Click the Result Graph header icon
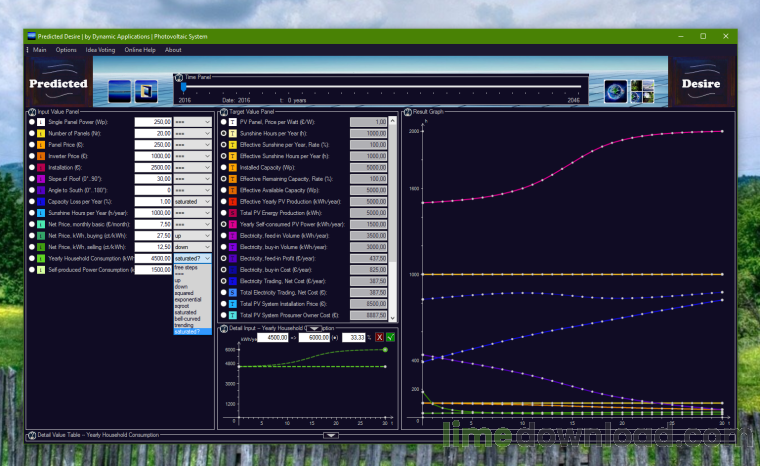 coord(408,112)
